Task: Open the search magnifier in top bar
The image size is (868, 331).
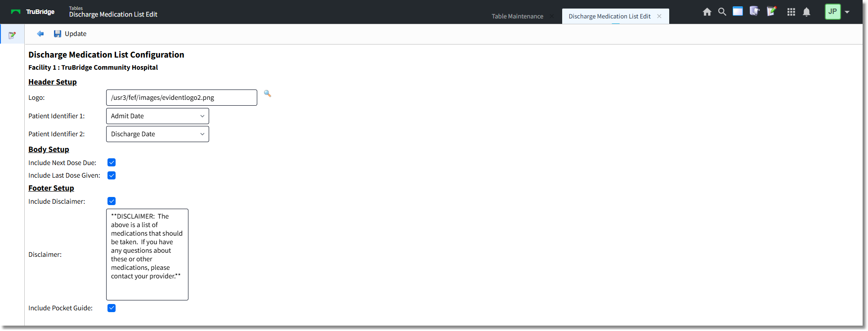Action: point(722,12)
